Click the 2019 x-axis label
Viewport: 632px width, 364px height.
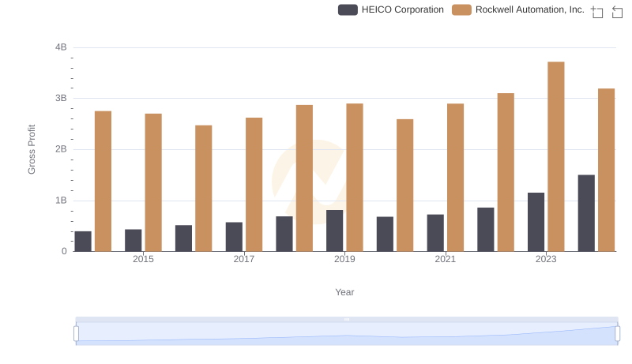tap(344, 259)
